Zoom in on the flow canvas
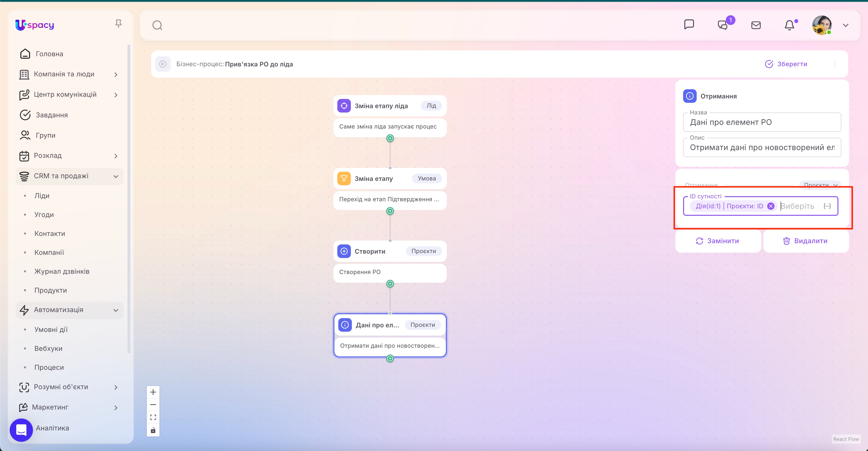This screenshot has width=868, height=451. pyautogui.click(x=153, y=392)
